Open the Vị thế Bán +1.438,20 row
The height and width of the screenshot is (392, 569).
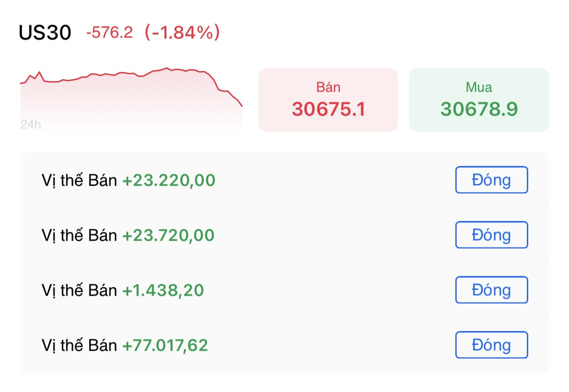click(x=284, y=290)
